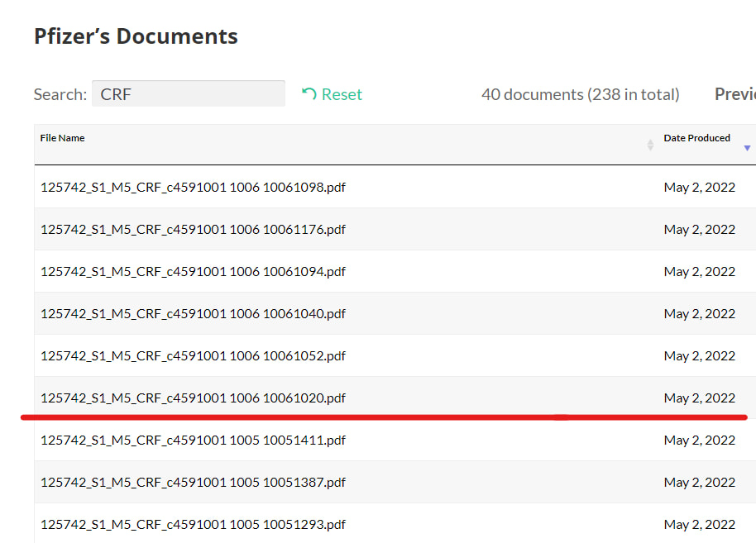The image size is (756, 543).
Task: Click the date in the 10061052.pdf row
Action: [x=699, y=355]
